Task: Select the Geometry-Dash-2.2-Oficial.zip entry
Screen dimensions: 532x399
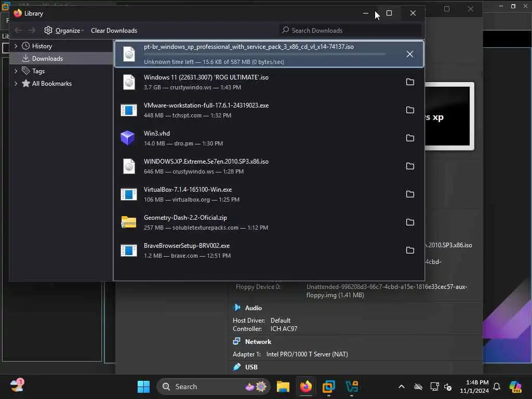Action: coord(269,222)
